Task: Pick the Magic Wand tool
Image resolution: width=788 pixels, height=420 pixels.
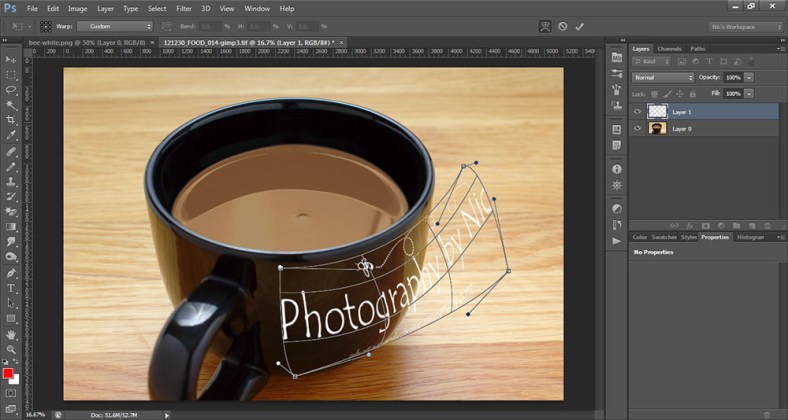Action: (x=11, y=104)
